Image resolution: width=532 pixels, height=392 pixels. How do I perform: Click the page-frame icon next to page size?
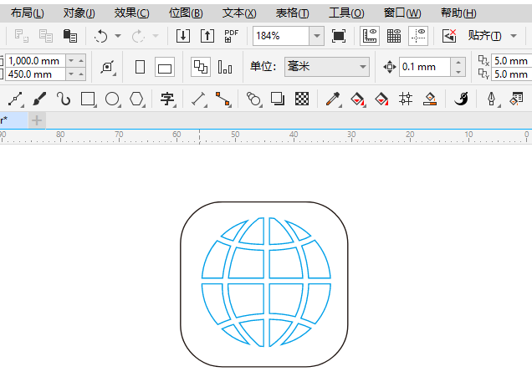pyautogui.click(x=108, y=67)
